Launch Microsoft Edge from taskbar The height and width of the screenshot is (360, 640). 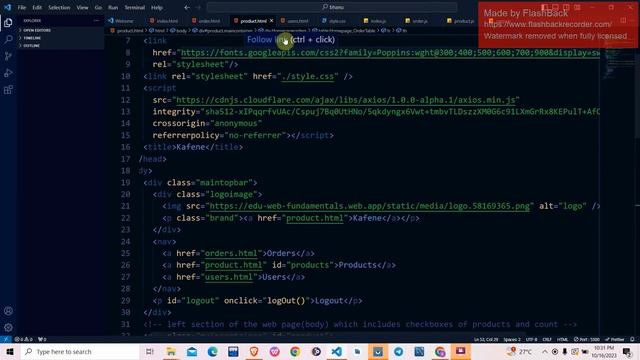click(x=212, y=351)
